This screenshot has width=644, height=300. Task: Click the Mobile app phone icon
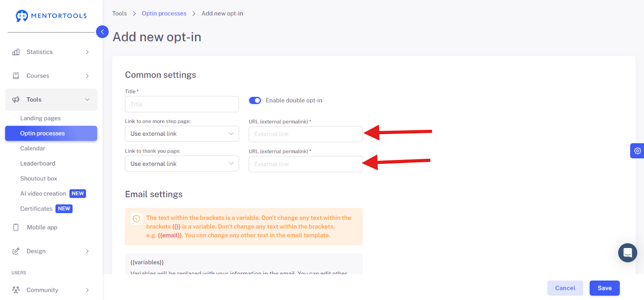click(16, 228)
